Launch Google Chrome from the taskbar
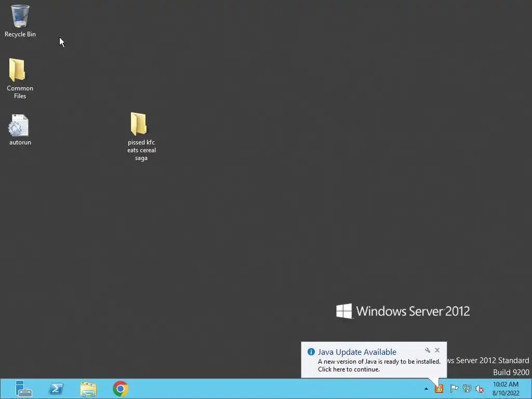The image size is (532, 399). (121, 389)
